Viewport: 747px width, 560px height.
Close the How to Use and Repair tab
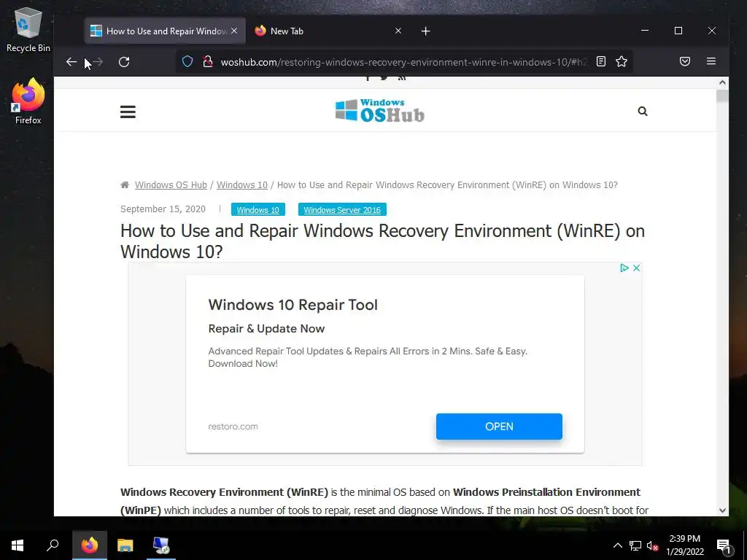coord(234,31)
